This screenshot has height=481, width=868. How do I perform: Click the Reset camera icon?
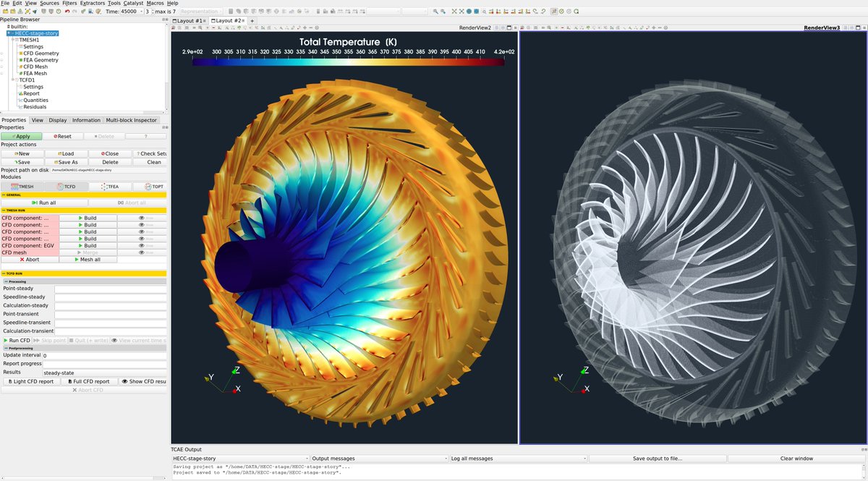pyautogui.click(x=454, y=12)
